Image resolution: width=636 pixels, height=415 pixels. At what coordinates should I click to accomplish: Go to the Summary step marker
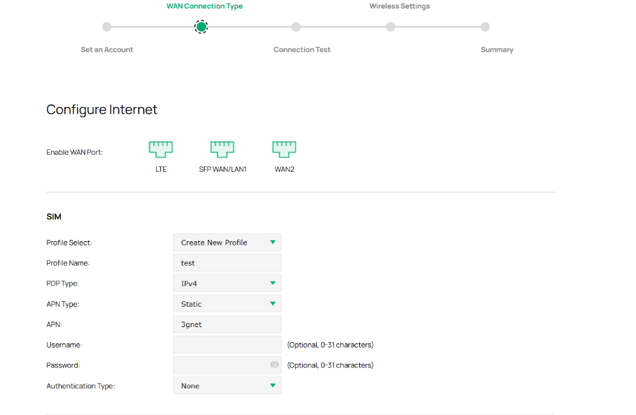pyautogui.click(x=485, y=27)
